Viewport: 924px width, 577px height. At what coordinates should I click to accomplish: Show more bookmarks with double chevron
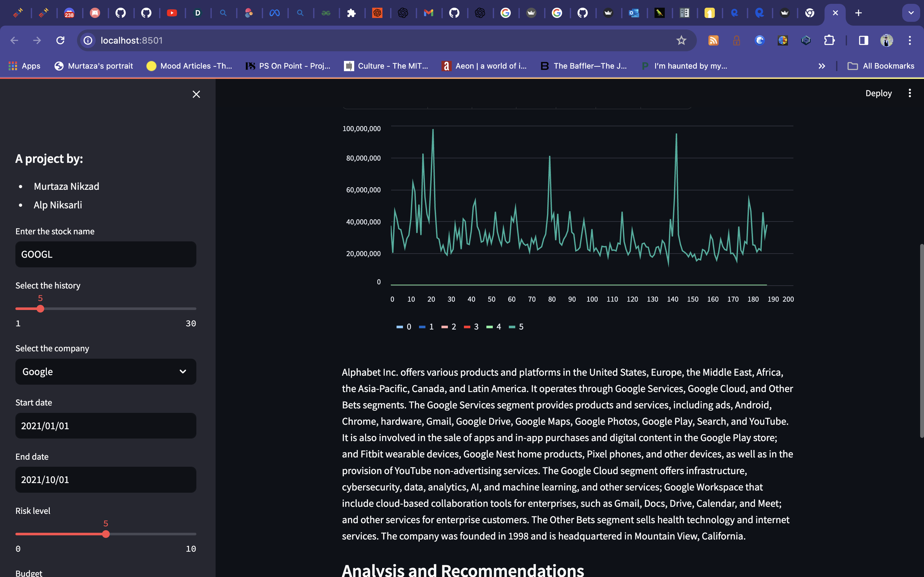[x=822, y=66]
